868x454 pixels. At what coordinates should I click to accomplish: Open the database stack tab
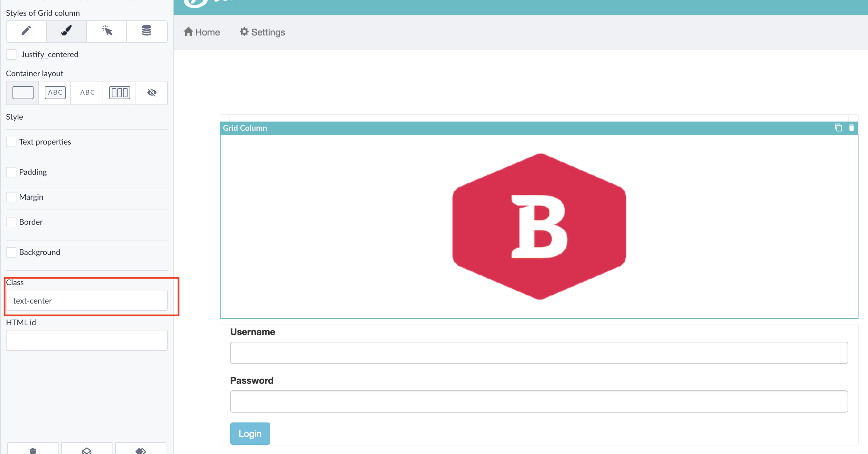[x=147, y=31]
